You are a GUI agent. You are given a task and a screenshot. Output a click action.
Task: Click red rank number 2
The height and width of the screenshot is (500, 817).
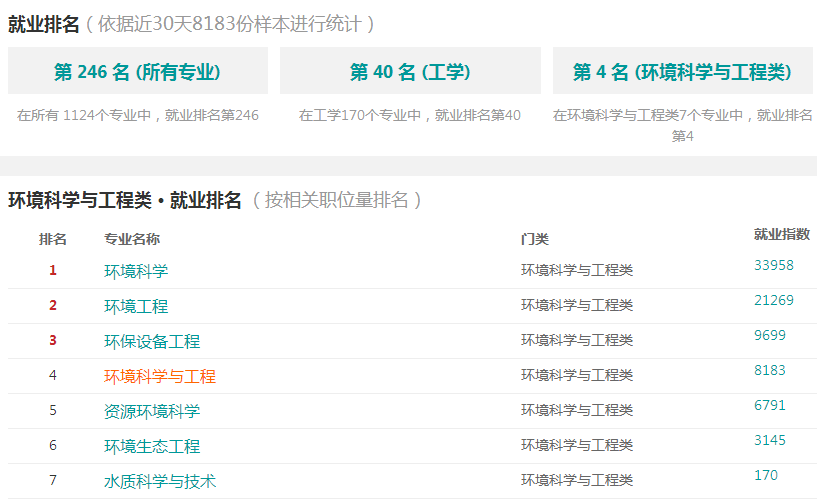tap(53, 305)
